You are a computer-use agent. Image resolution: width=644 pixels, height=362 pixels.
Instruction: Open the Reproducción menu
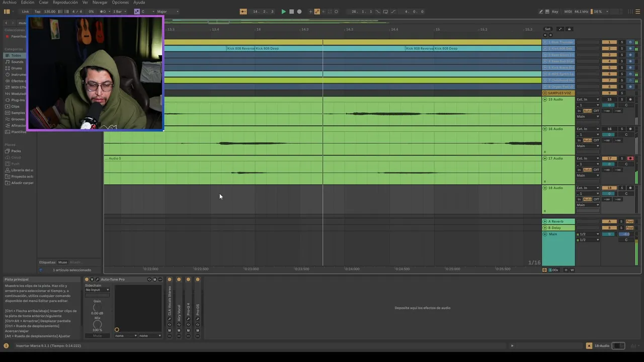pos(65,3)
